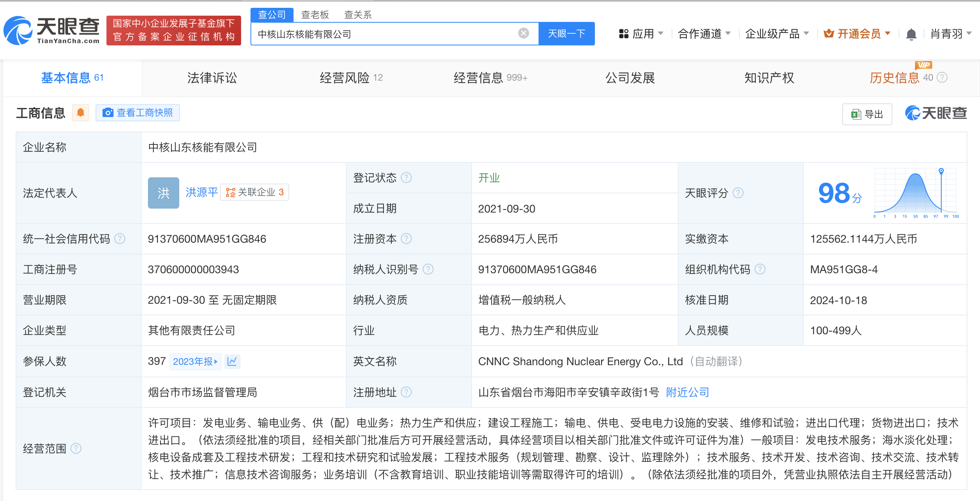The width and height of the screenshot is (980, 501).
Task: Click the notification bell in the top bar
Action: (x=912, y=34)
